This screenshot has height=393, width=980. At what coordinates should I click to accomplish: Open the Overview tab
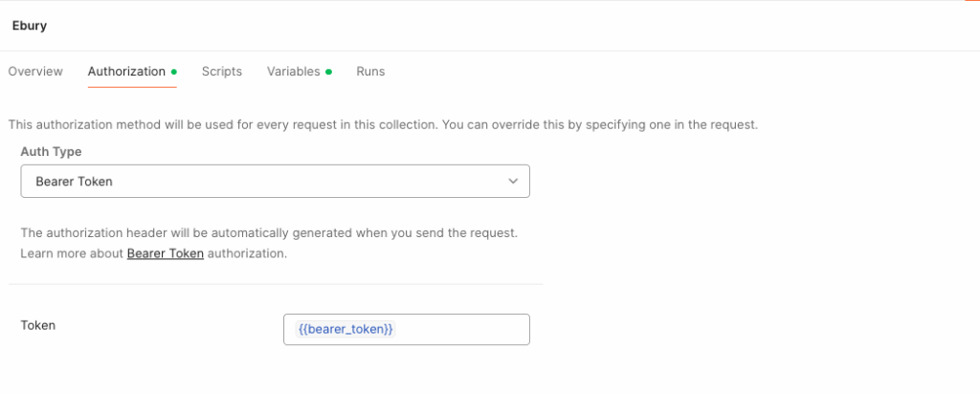click(x=35, y=71)
